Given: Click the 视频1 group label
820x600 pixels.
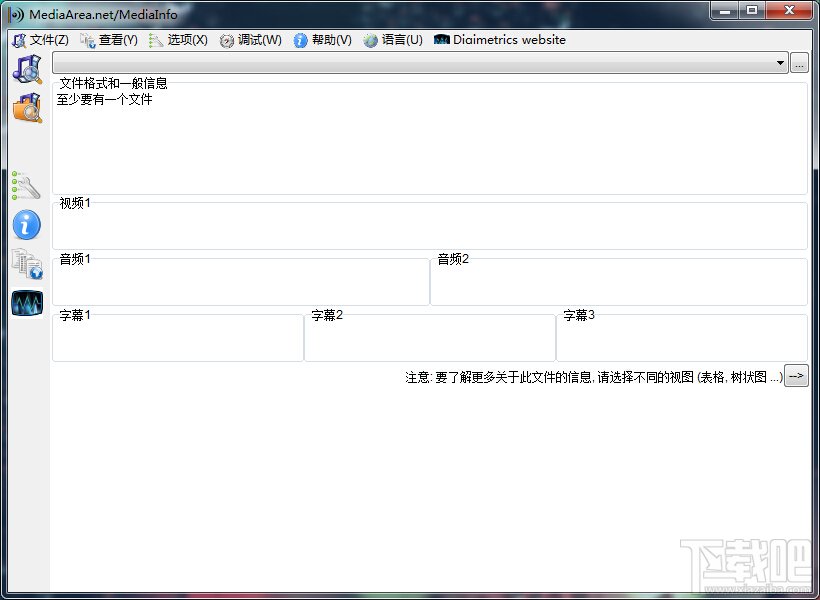Looking at the screenshot, I should point(75,203).
